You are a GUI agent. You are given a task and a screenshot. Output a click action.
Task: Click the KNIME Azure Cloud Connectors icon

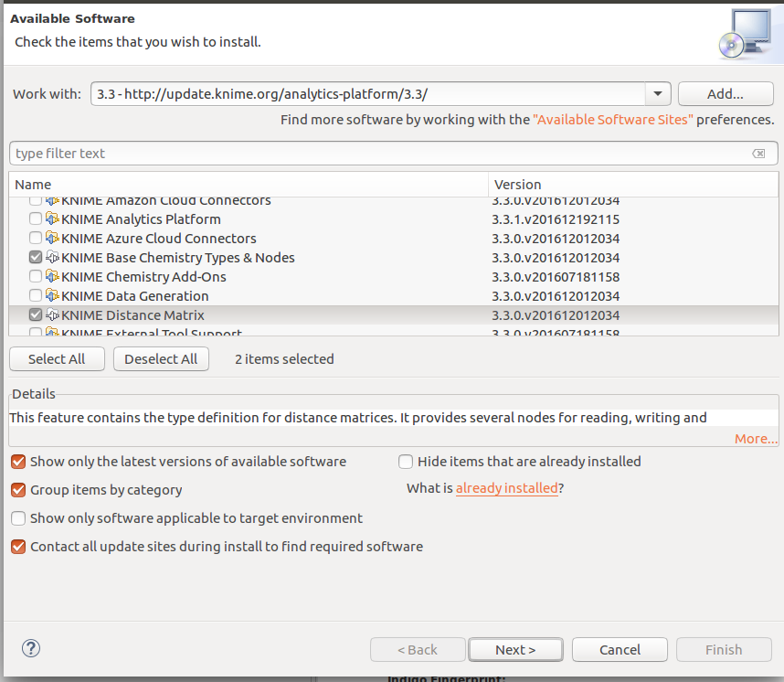point(52,239)
